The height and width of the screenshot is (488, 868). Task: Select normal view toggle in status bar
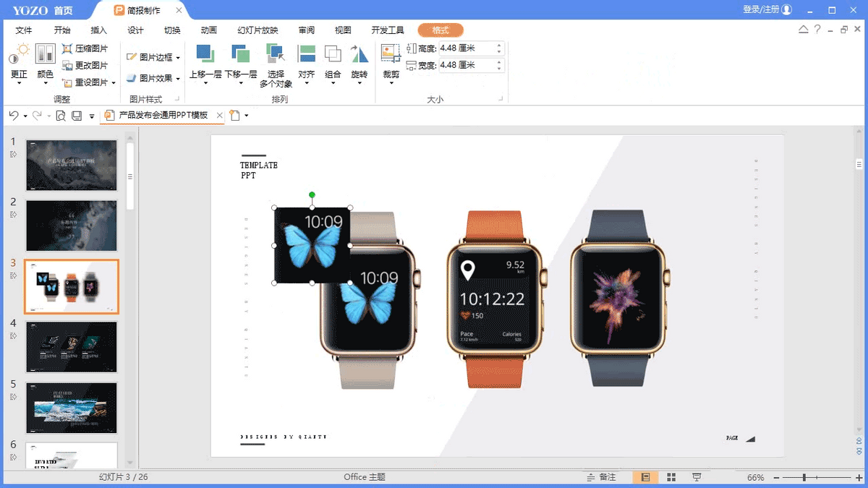point(645,477)
